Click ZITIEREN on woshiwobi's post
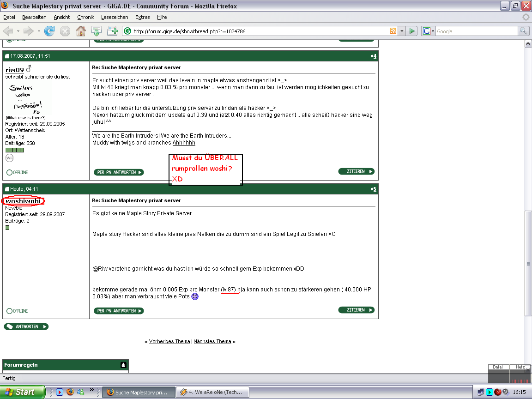Screen dimensions: 532x399 (356, 310)
